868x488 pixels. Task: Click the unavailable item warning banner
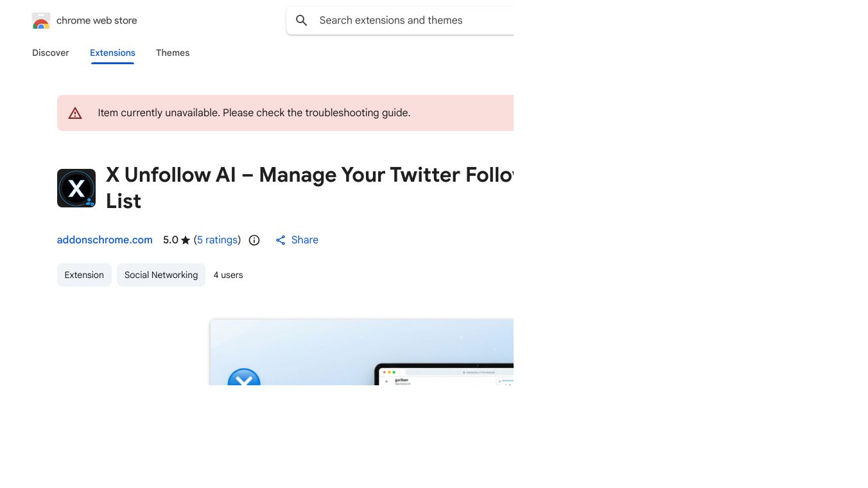(285, 112)
